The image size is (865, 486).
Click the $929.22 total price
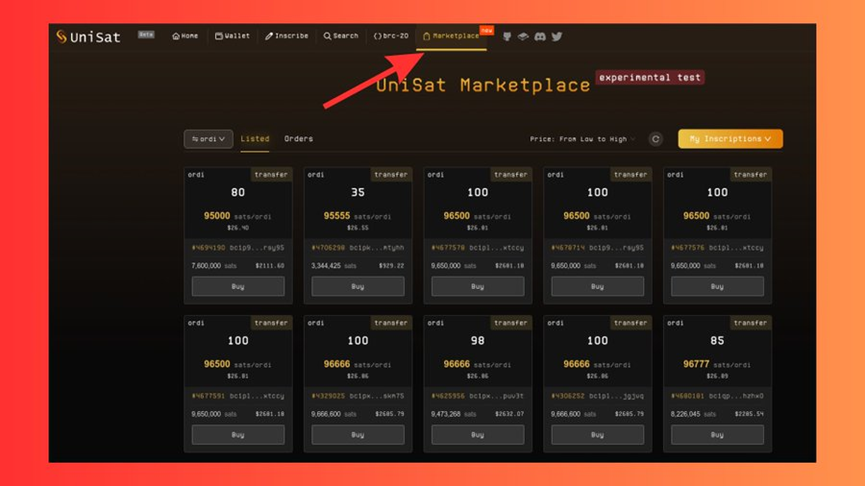391,266
